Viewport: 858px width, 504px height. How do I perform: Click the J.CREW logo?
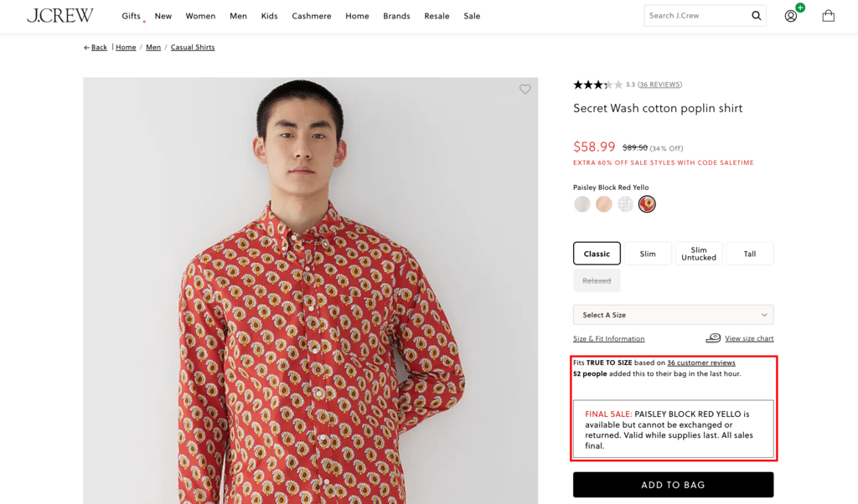59,15
